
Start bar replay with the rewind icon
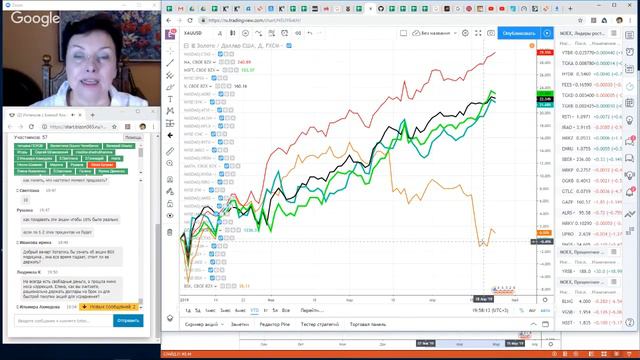click(298, 33)
